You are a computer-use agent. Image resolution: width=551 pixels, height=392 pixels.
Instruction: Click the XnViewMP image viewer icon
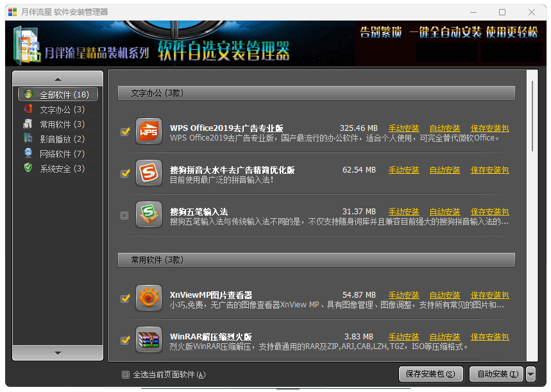[x=149, y=298]
